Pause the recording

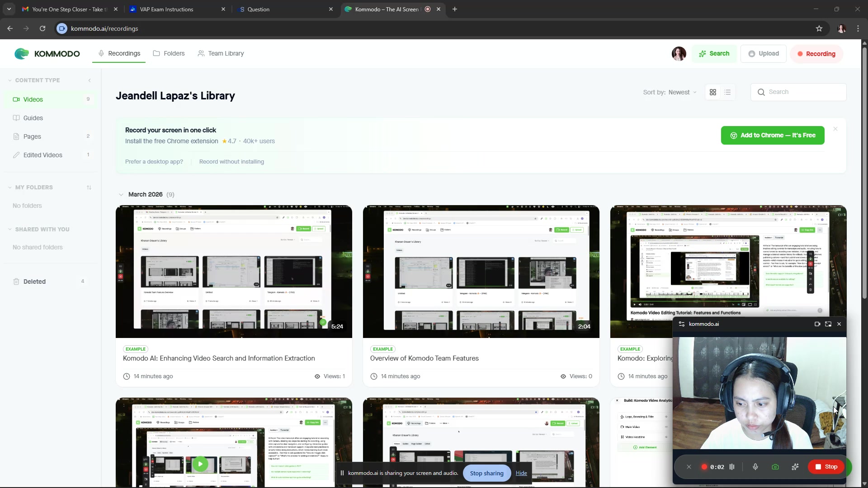click(x=732, y=467)
